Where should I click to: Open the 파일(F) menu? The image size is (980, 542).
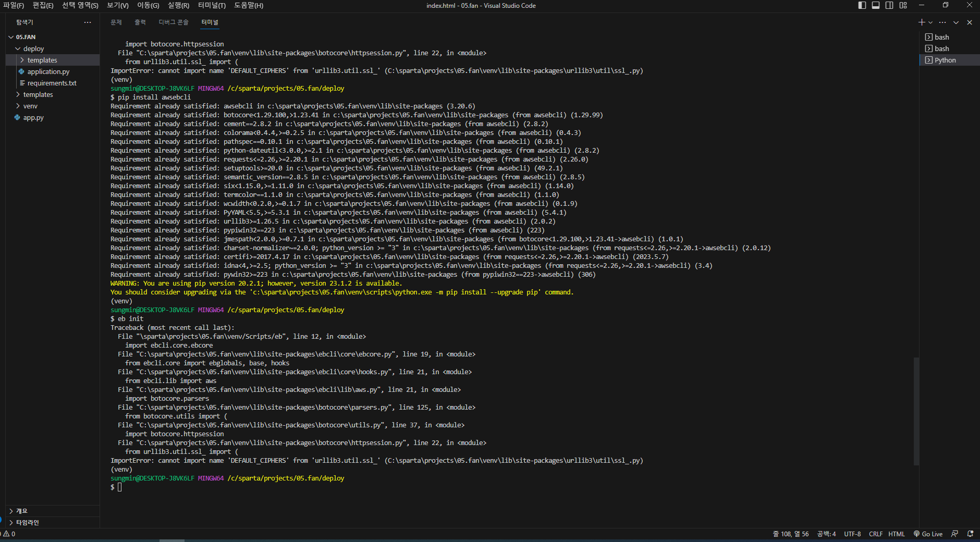coord(14,5)
